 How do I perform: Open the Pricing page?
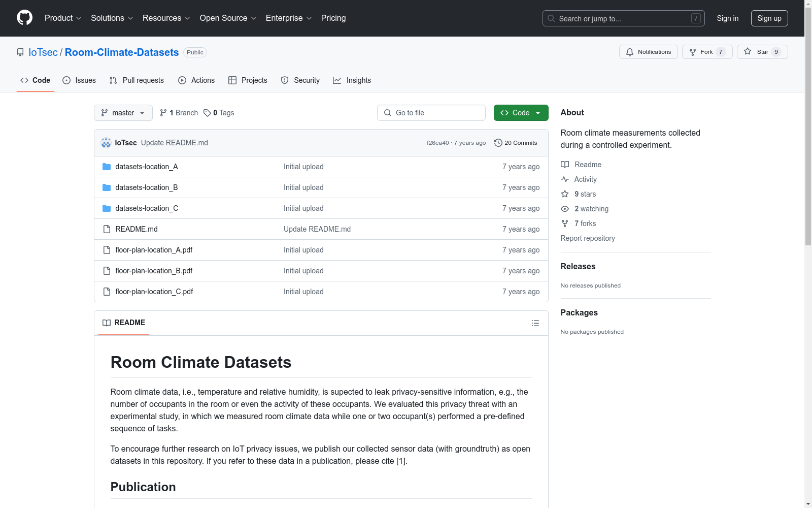(333, 18)
